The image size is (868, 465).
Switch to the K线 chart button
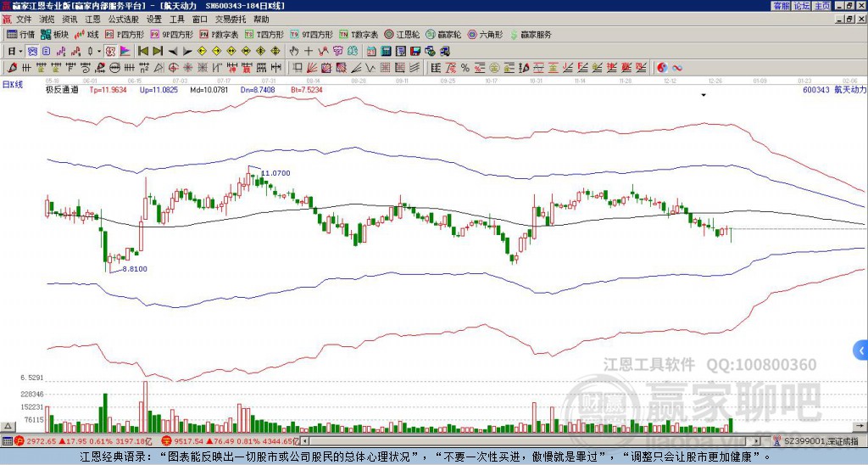[x=86, y=34]
